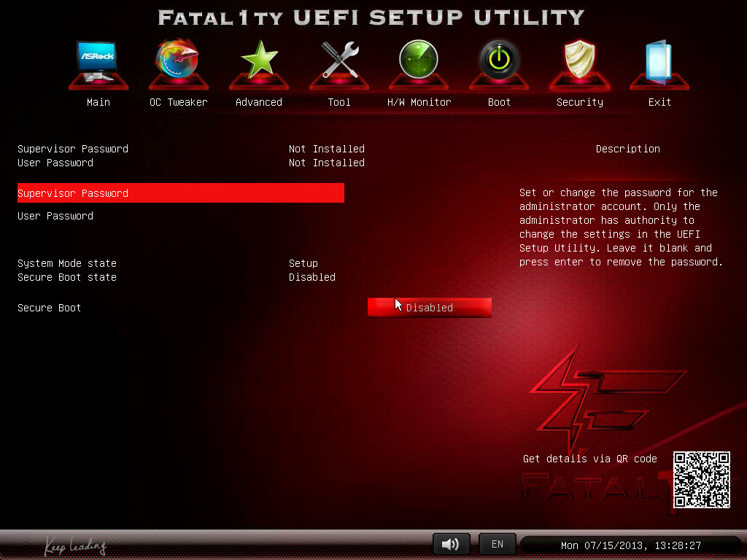The height and width of the screenshot is (560, 747).
Task: Select the User Password setting option
Action: click(55, 216)
